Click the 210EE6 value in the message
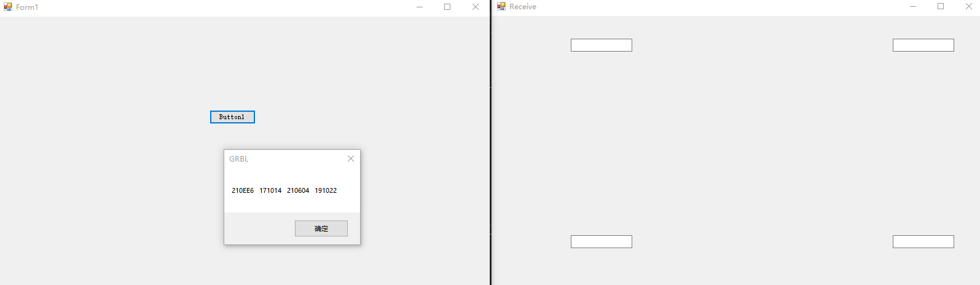This screenshot has width=980, height=285. [x=243, y=190]
